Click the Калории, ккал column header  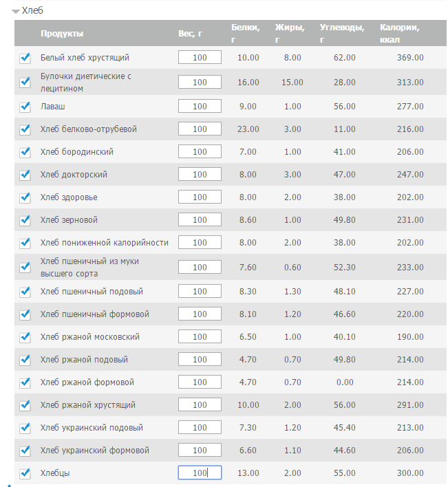click(399, 34)
